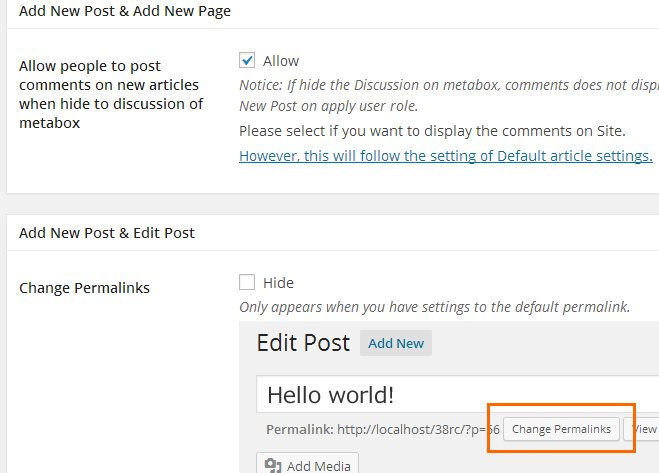
Task: Click the Add Media camera-and-note icon
Action: [x=274, y=465]
